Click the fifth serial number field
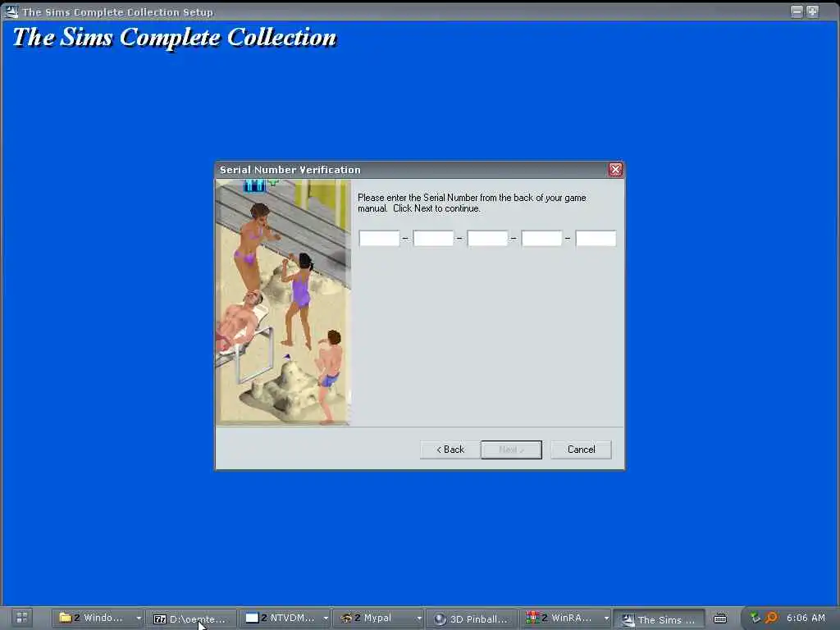Image resolution: width=840 pixels, height=630 pixels. tap(596, 238)
